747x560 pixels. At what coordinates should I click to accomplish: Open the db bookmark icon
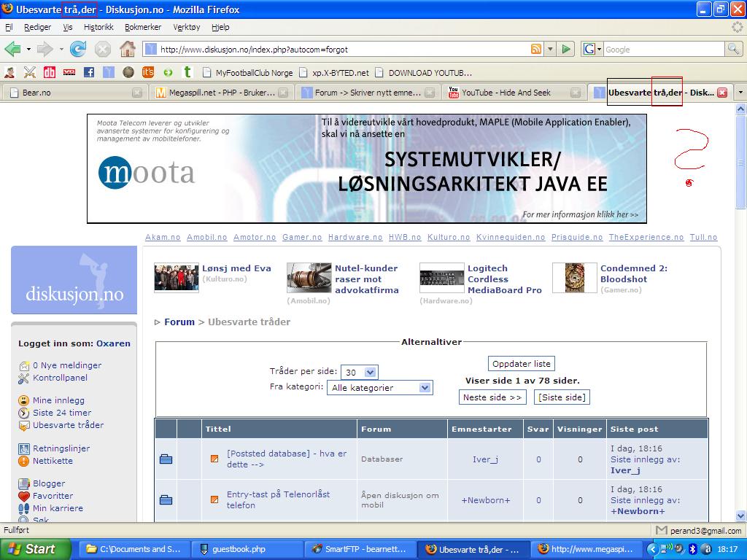(x=49, y=72)
